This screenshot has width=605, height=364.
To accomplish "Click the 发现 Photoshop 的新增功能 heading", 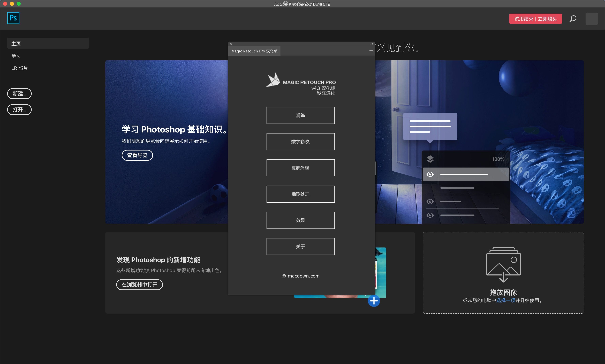I will [x=158, y=260].
